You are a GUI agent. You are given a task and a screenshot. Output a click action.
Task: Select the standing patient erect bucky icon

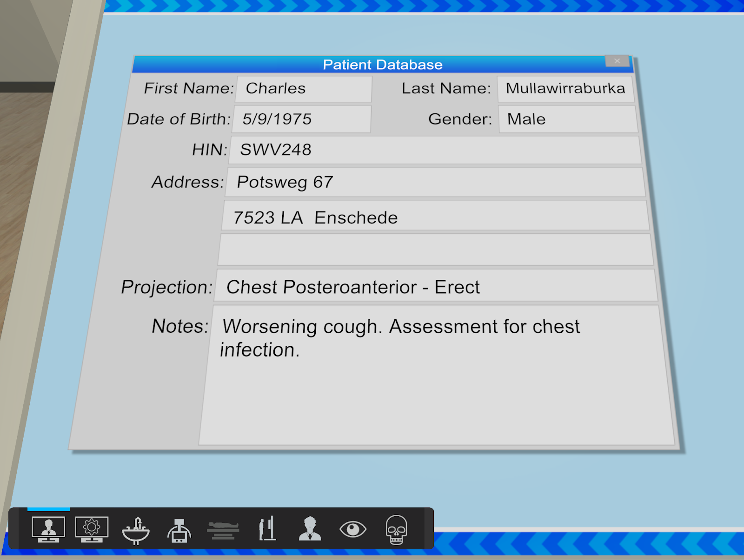pos(267,528)
